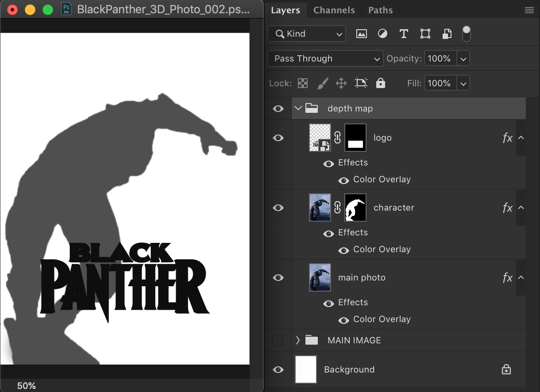Filter layers by shape layers icon
Image resolution: width=540 pixels, height=392 pixels.
click(425, 34)
